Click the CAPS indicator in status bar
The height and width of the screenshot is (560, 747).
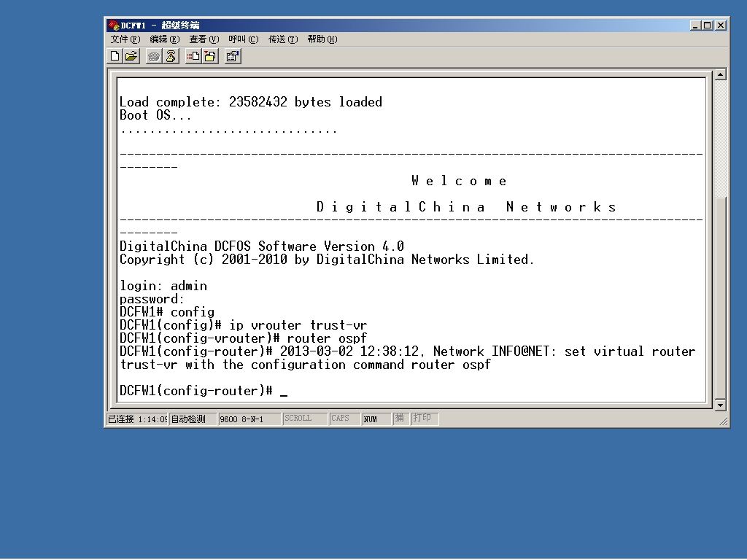(344, 419)
